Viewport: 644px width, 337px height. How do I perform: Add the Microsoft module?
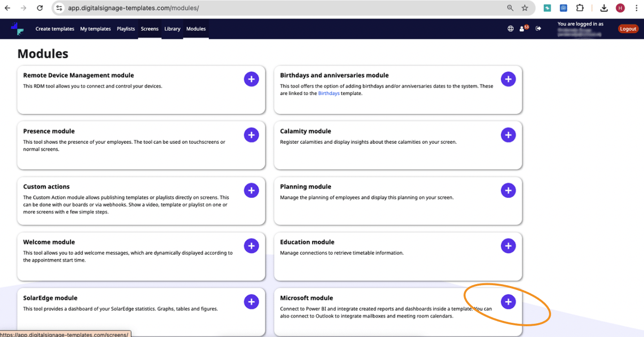(x=508, y=302)
